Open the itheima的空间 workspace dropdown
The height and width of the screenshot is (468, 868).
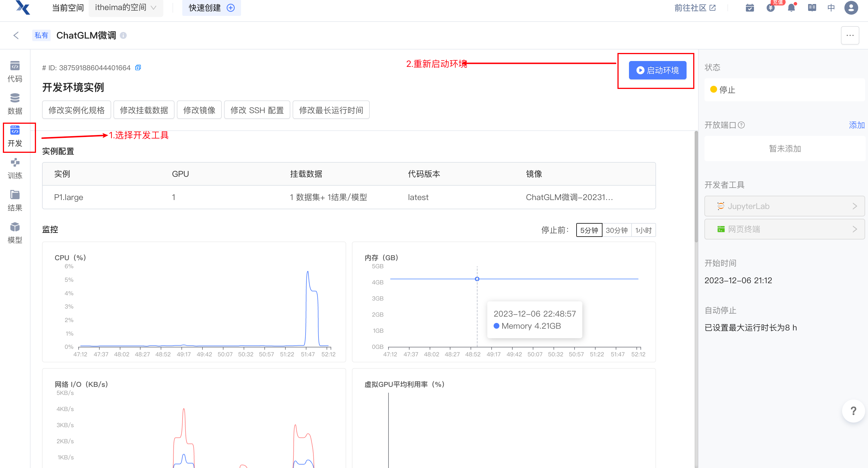(x=126, y=7)
